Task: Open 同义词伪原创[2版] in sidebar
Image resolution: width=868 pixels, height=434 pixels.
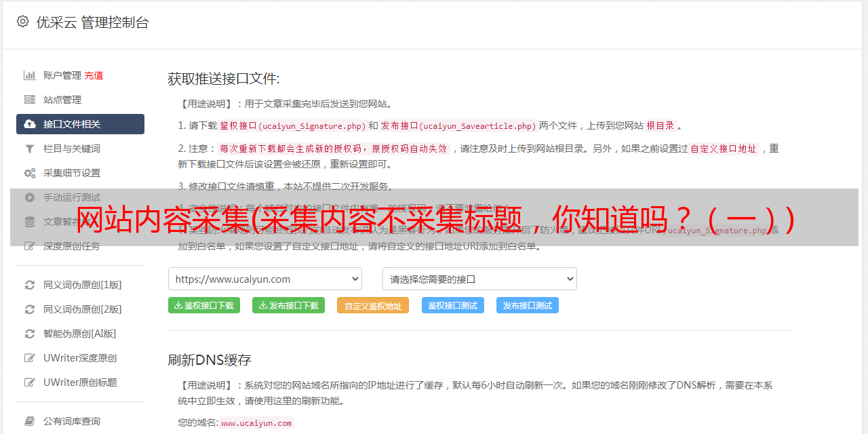Action: tap(80, 309)
